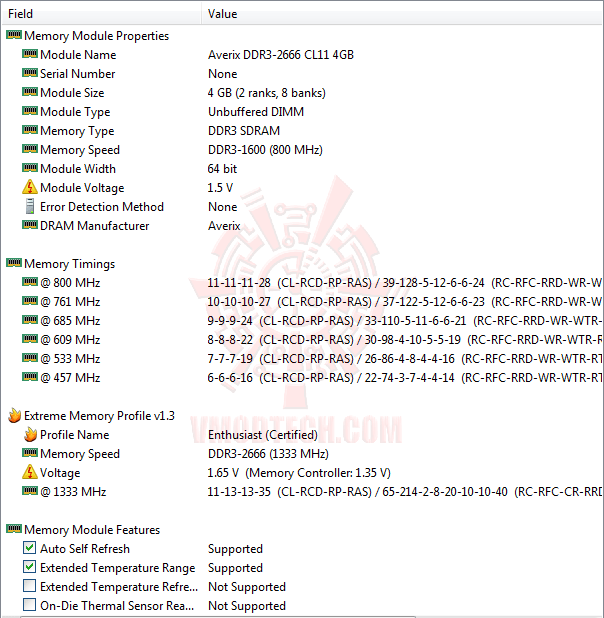Click the memory chip icon beside Module Name

point(30,54)
